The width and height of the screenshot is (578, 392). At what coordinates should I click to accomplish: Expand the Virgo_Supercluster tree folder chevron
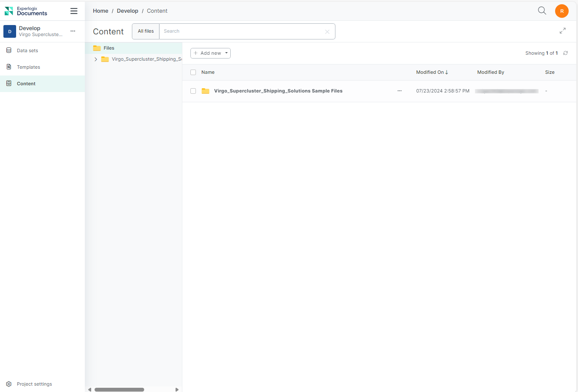point(96,59)
